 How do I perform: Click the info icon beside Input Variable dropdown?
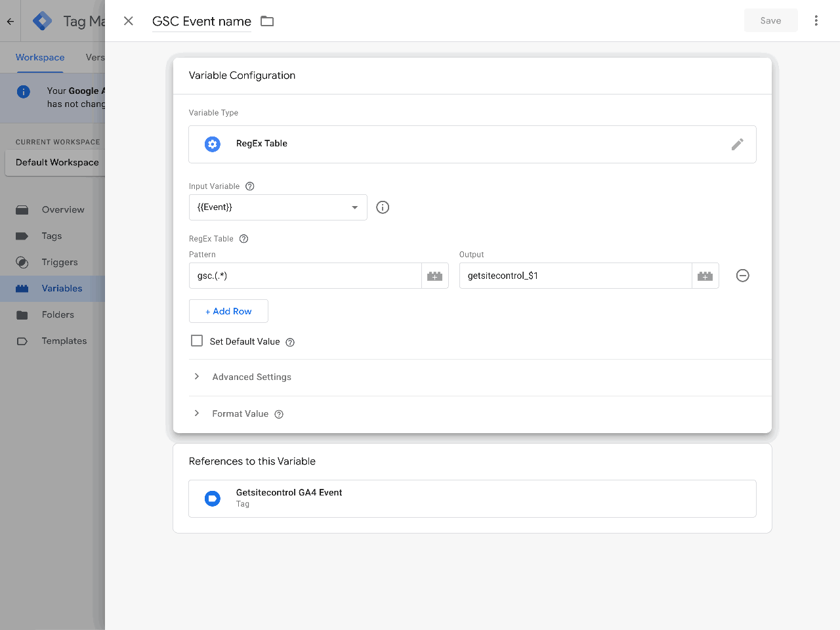pyautogui.click(x=383, y=207)
